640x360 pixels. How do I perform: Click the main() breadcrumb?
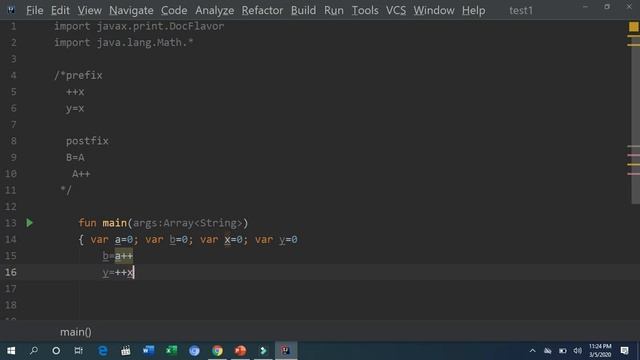click(x=76, y=332)
